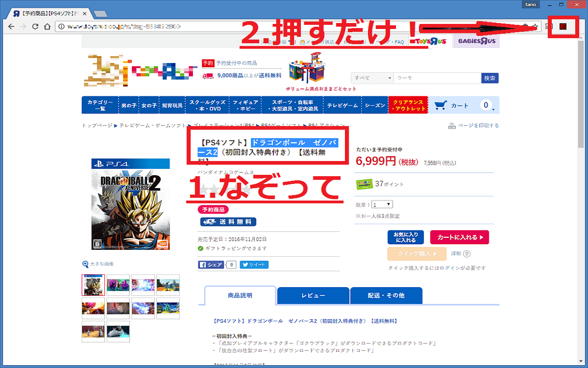
Task: Switch to the レビュー tab
Action: click(313, 295)
